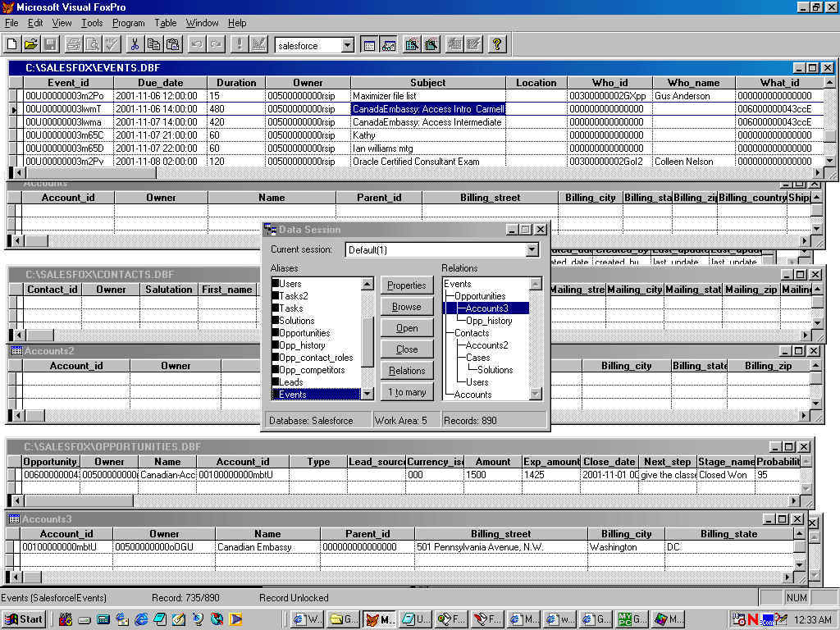Open Print Preview from the toolbar
This screenshot has width=840, height=630.
point(93,44)
